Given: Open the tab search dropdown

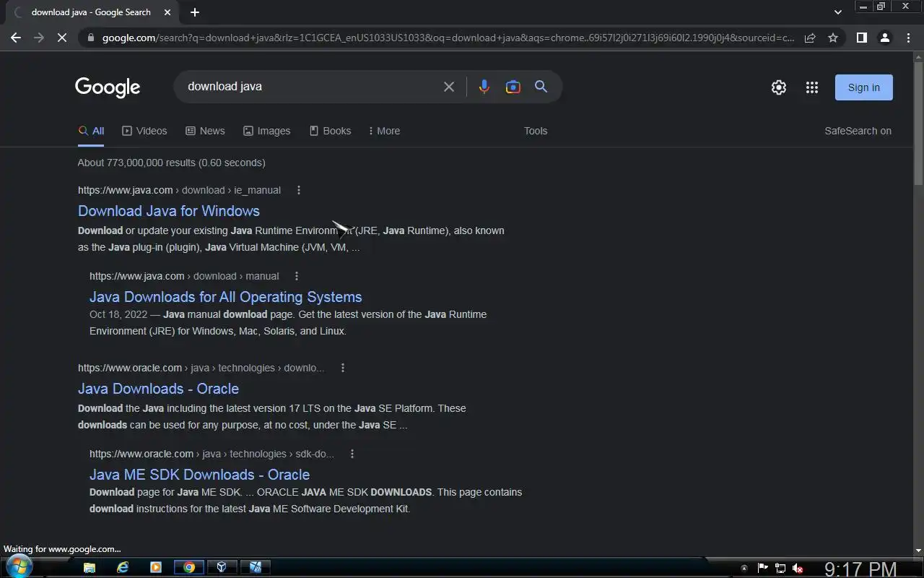Looking at the screenshot, I should click(x=837, y=12).
